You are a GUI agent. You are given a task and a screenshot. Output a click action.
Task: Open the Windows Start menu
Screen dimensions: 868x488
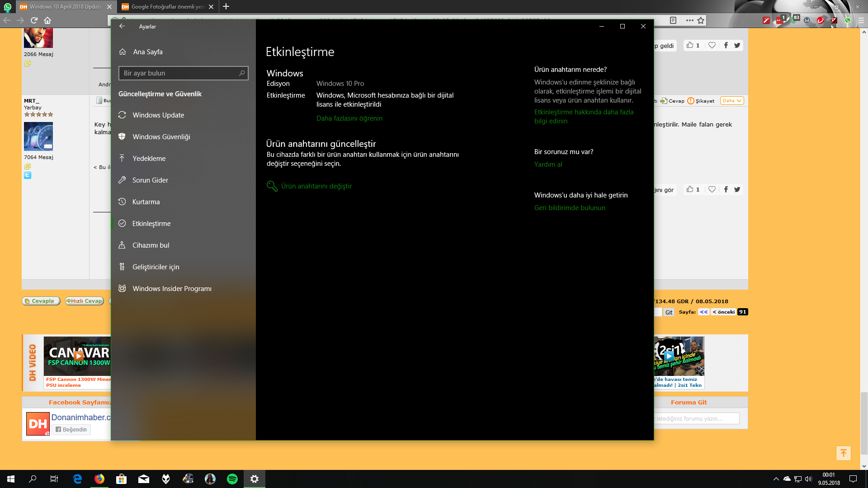11,479
